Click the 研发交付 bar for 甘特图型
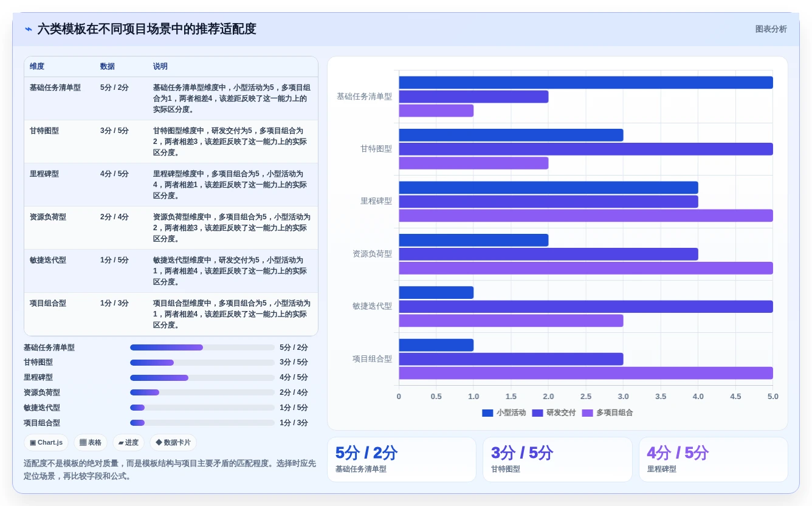 tap(586, 149)
